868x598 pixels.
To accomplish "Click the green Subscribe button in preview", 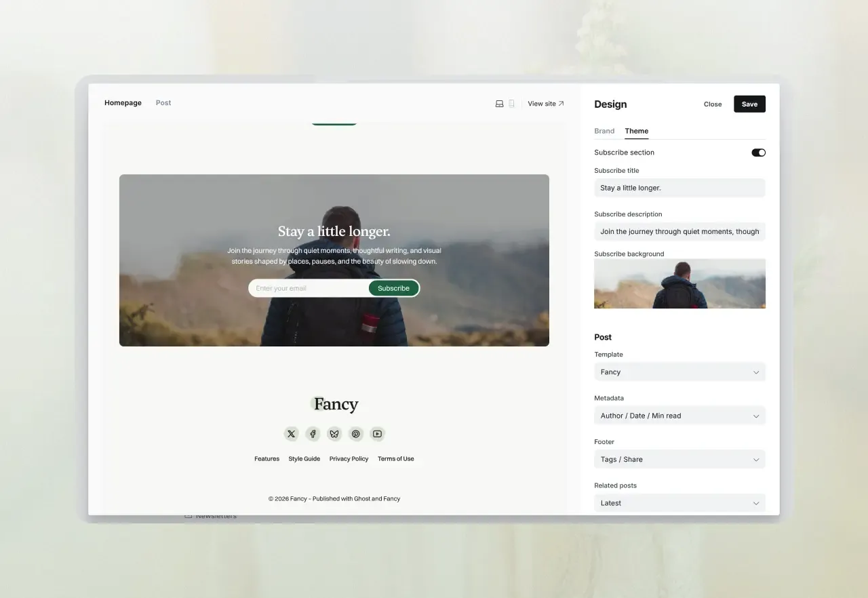I will [x=393, y=288].
